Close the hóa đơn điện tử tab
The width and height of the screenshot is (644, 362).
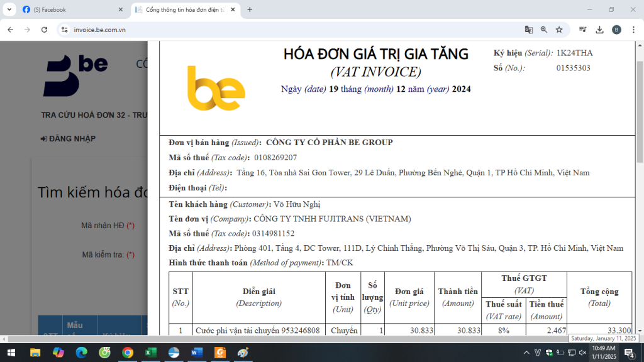233,9
